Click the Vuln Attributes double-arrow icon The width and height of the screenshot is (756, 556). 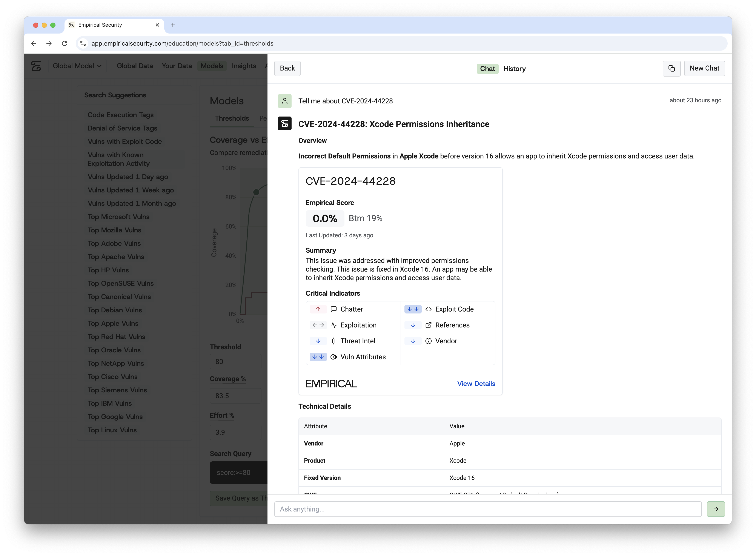[x=318, y=357]
